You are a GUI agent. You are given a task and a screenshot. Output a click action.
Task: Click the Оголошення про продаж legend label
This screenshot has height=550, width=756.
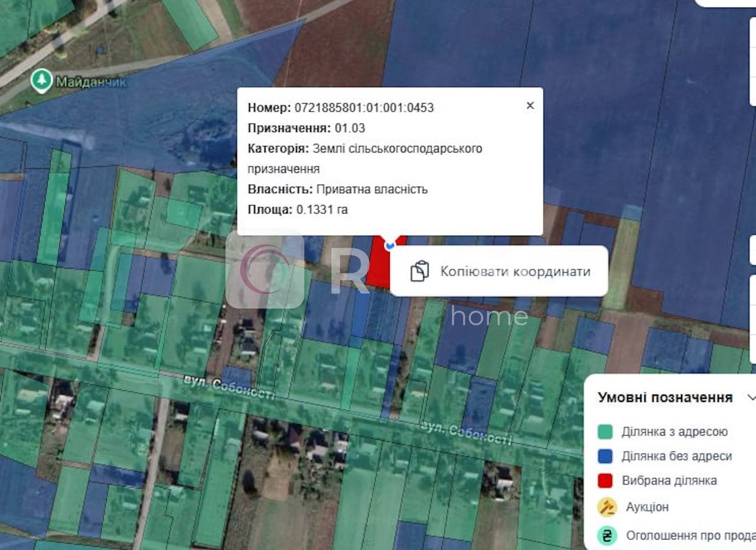(689, 536)
